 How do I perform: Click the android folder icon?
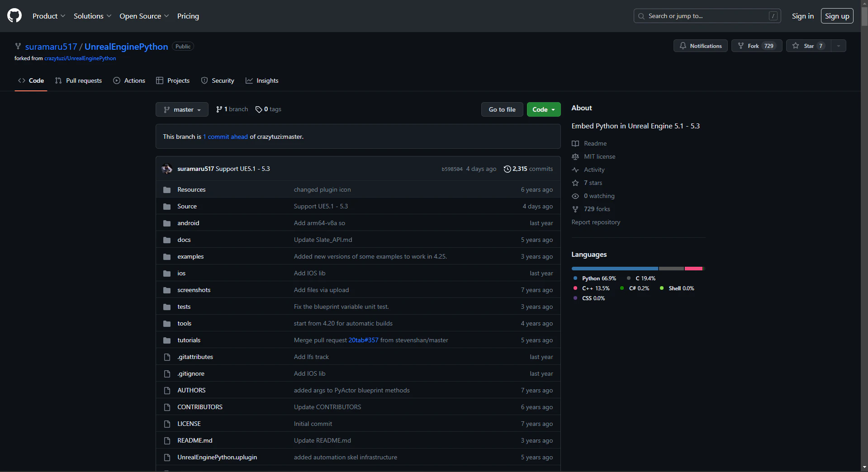pyautogui.click(x=167, y=223)
